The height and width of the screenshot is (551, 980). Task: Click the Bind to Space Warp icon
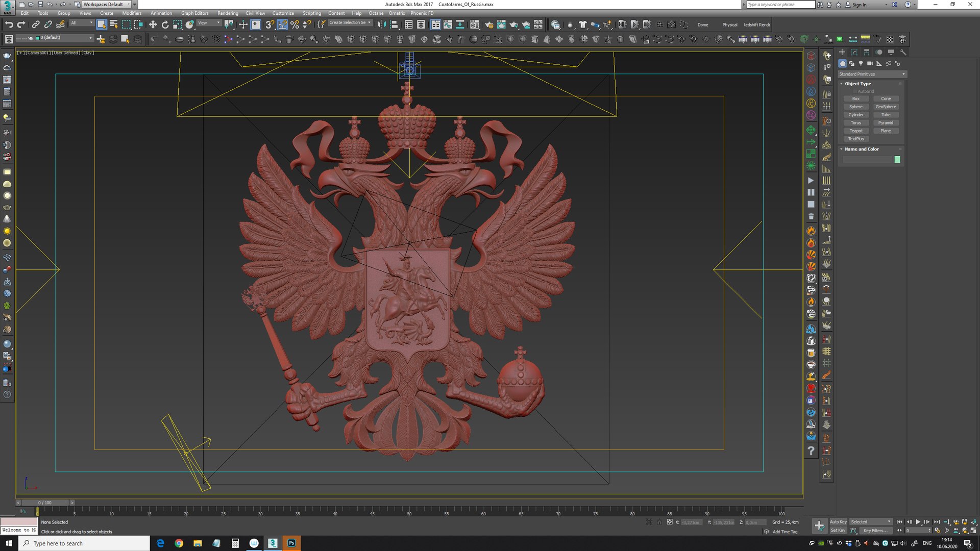tap(60, 24)
